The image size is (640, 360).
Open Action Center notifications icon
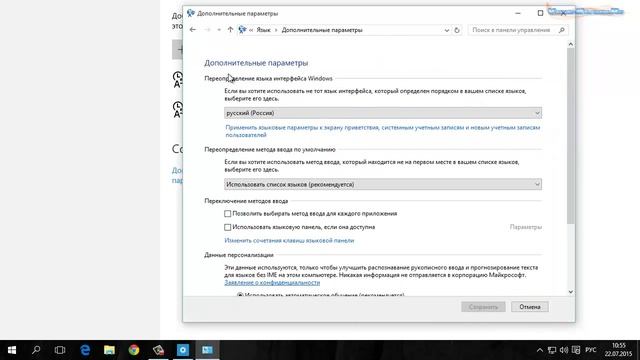coord(576,350)
